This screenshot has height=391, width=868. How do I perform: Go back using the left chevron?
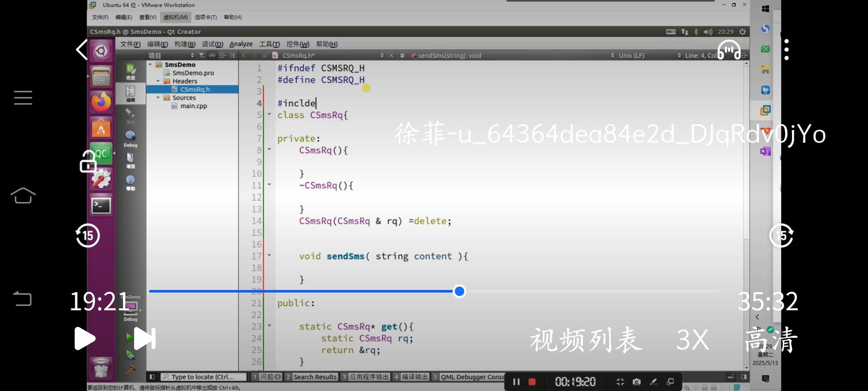click(x=82, y=50)
